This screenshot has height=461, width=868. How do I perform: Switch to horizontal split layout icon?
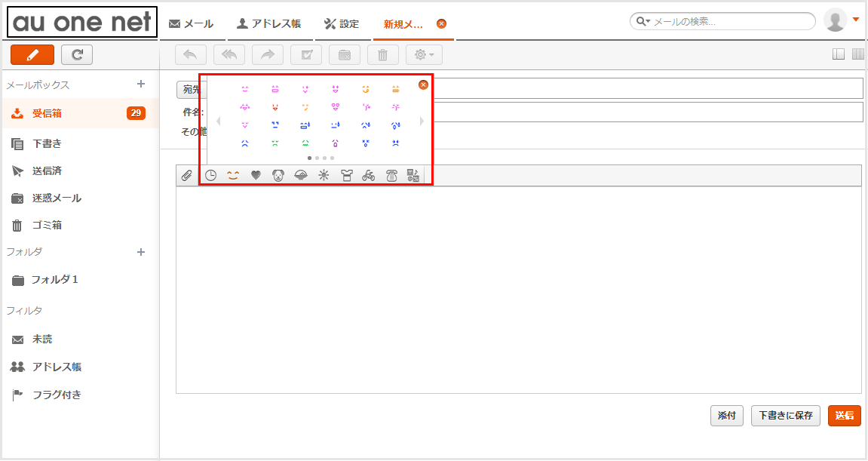[839, 54]
